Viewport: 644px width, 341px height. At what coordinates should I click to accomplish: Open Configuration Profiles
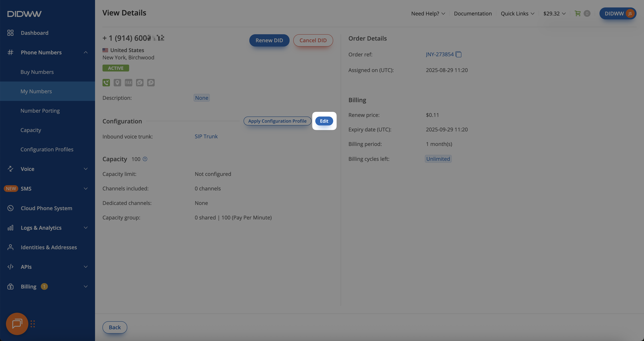point(47,149)
